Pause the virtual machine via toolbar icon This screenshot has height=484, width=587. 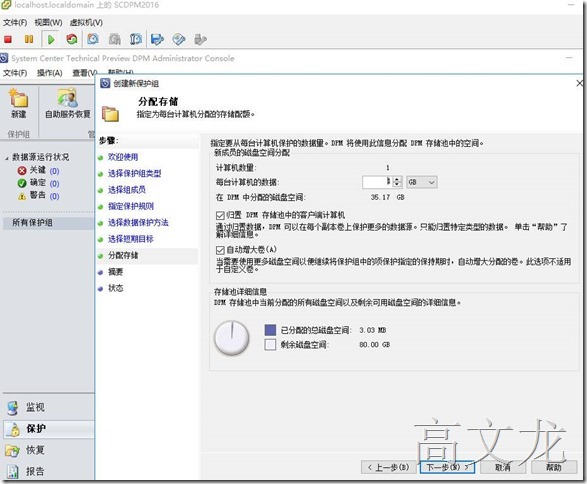[x=29, y=39]
